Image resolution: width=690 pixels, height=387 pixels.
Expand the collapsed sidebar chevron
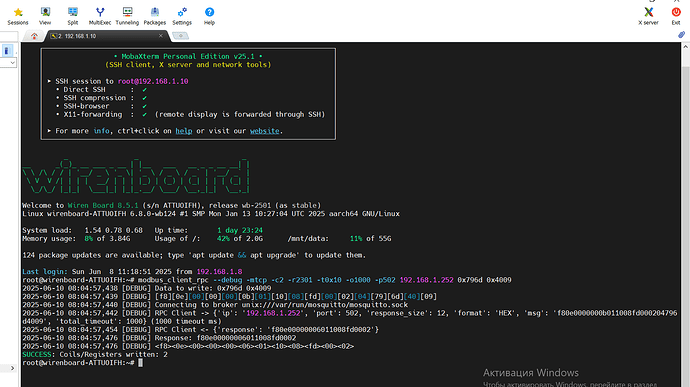point(12,368)
